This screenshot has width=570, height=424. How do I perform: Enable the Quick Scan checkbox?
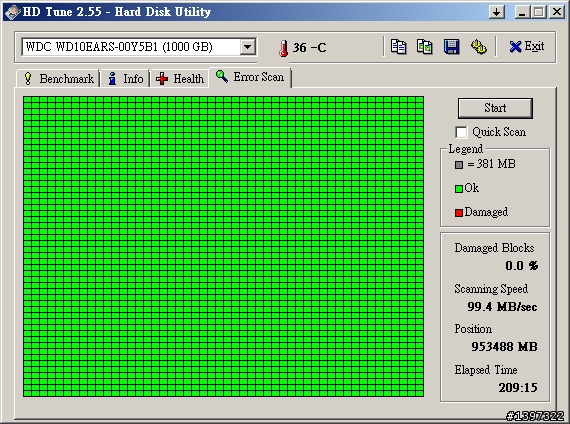click(461, 132)
